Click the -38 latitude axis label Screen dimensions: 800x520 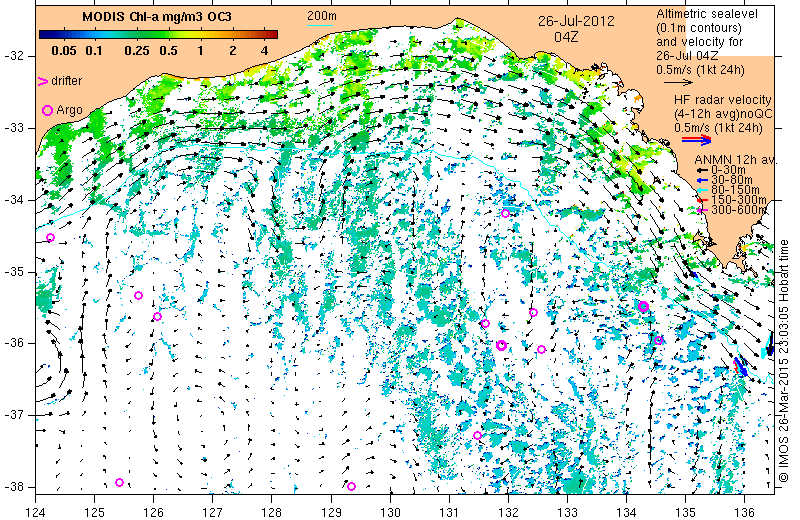click(x=13, y=487)
